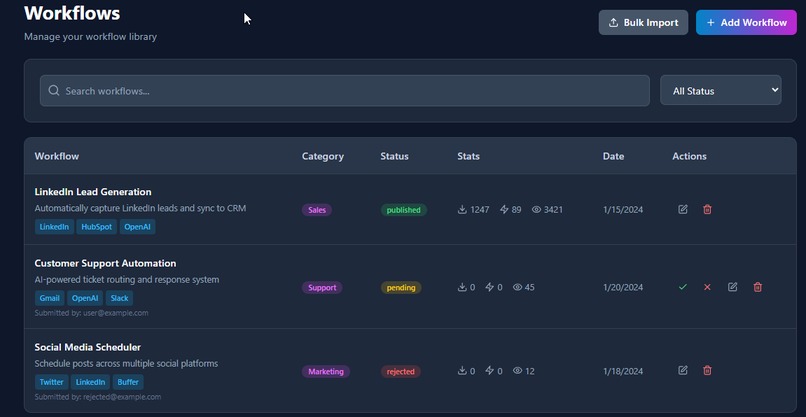Viewport: 806px width, 417px height.
Task: Click the Support category badge
Action: point(322,287)
